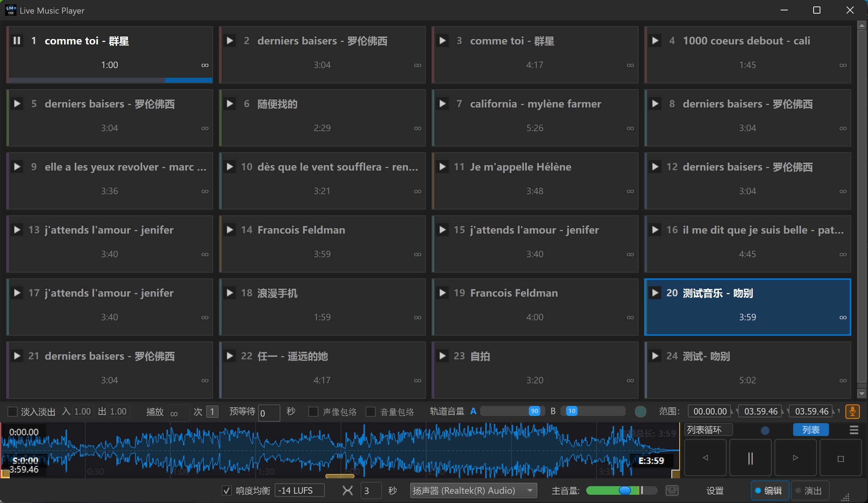Screen dimensions: 868x503
Task: Click the scrollbar up arrow of track grid
Action: coord(862,25)
